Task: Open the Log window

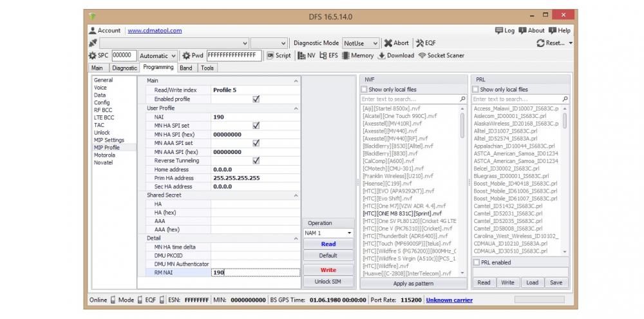Action: (x=505, y=30)
